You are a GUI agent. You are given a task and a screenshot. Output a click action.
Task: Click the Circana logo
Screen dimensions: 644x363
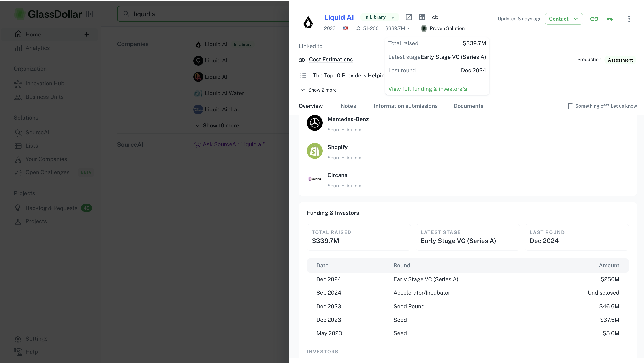click(x=314, y=179)
